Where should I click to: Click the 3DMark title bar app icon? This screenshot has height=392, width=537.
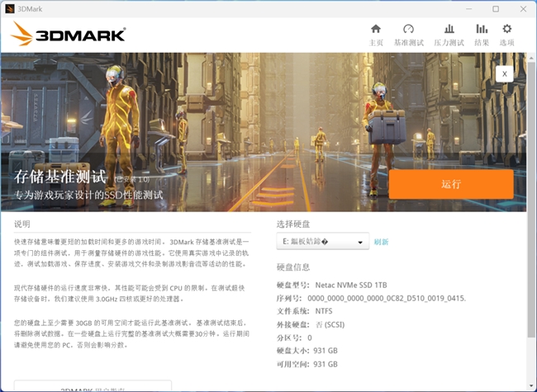pos(10,9)
